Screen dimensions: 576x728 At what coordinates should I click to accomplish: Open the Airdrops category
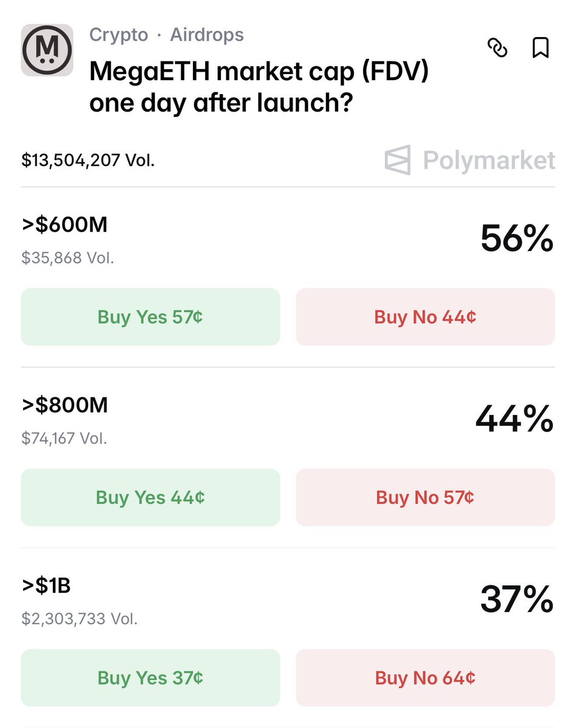click(x=207, y=35)
